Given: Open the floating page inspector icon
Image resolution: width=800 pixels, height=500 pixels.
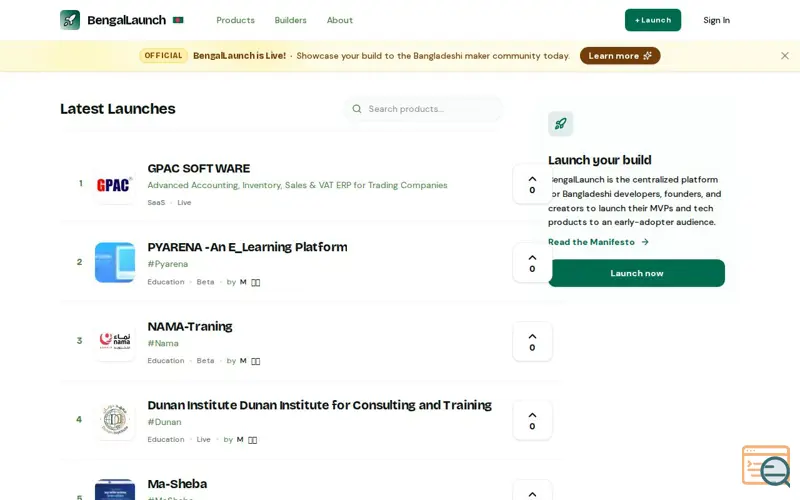Looking at the screenshot, I should coord(766,465).
